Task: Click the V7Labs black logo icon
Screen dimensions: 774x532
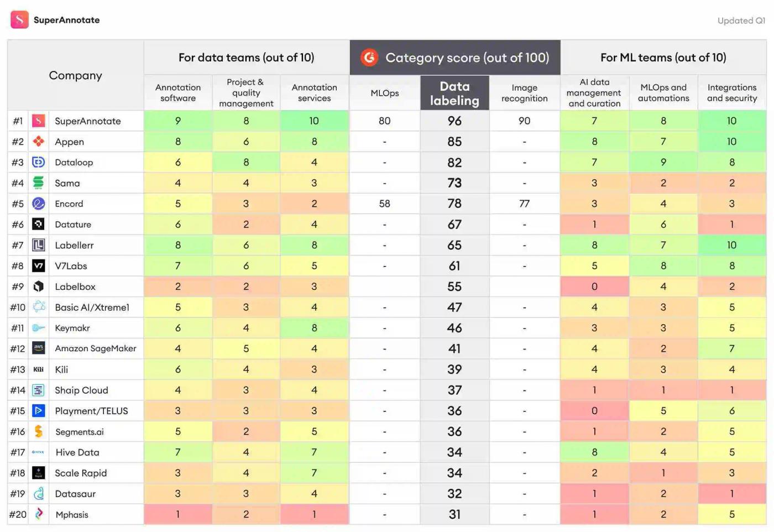Action: (38, 265)
